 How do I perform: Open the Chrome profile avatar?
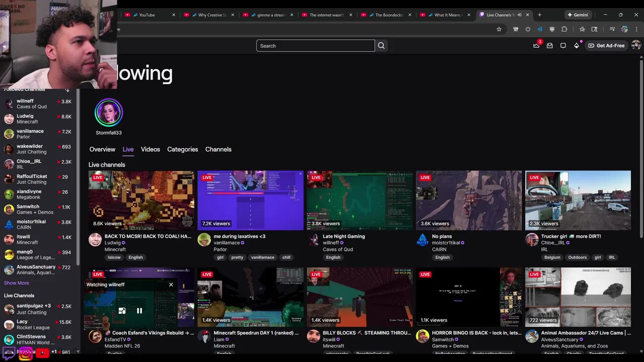click(624, 29)
